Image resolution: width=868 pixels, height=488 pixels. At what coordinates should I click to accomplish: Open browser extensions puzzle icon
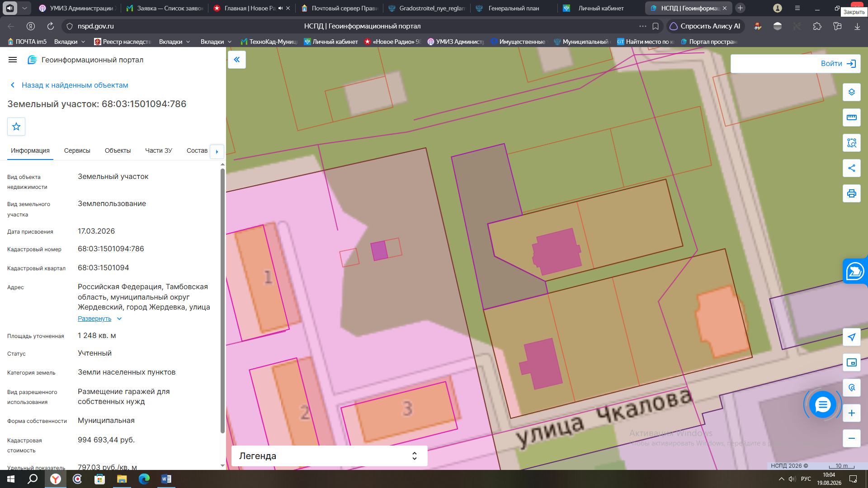(x=817, y=26)
